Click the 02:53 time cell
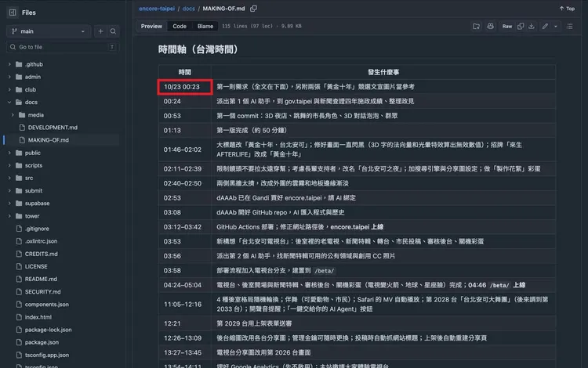This screenshot has height=368, width=588. pos(185,198)
